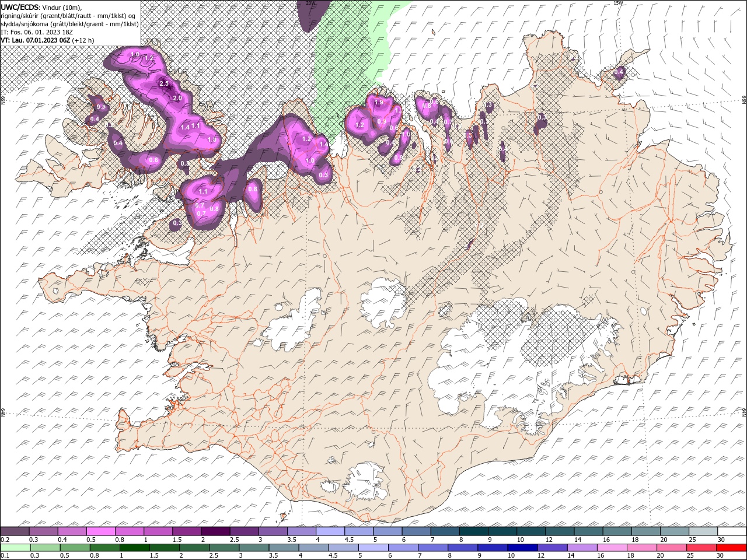747x560 pixels.
Task: Pick the 4 grey-blue swatch in lower legend row
Action: click(x=314, y=548)
